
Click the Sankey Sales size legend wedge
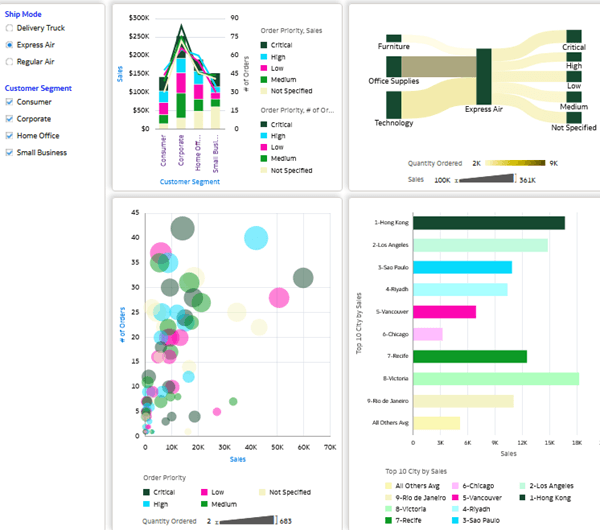pos(487,178)
